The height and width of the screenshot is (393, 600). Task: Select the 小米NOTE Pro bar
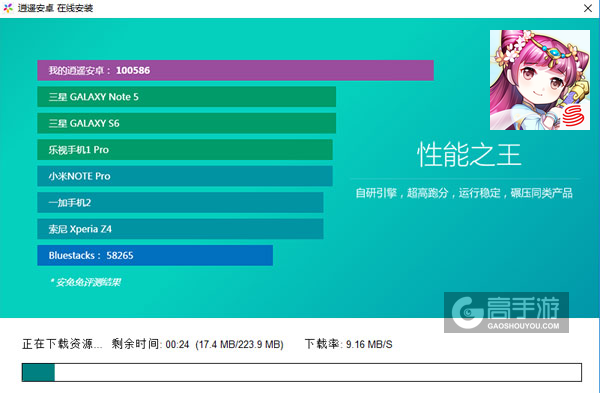click(185, 176)
